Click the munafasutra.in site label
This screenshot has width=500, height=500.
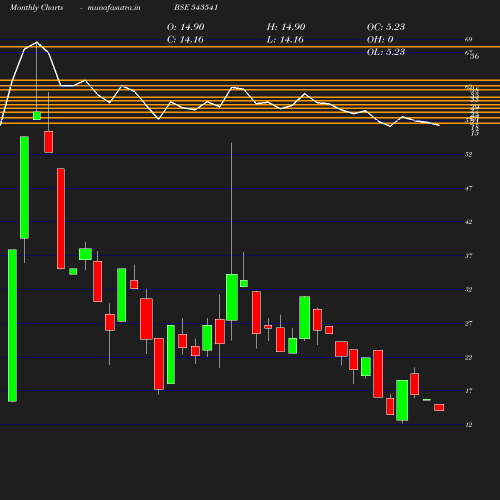click(114, 7)
